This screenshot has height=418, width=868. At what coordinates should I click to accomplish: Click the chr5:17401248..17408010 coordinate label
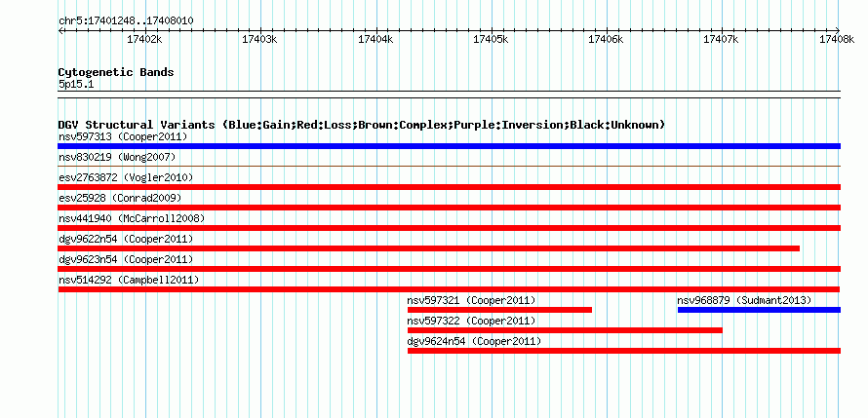coord(126,21)
